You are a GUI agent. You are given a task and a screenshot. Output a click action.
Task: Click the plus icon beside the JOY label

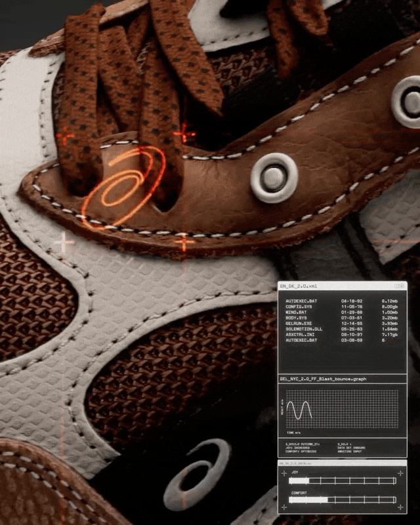click(284, 473)
